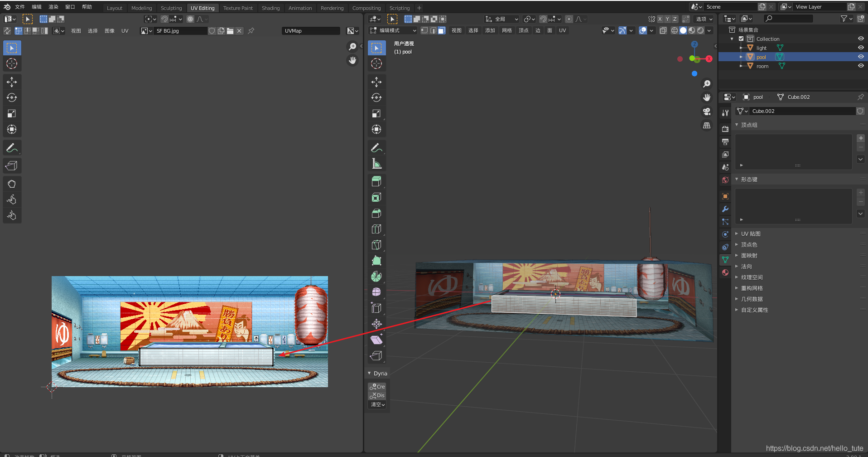868x457 pixels.
Task: Select the Shrink/Fatten tool
Action: pos(376,324)
